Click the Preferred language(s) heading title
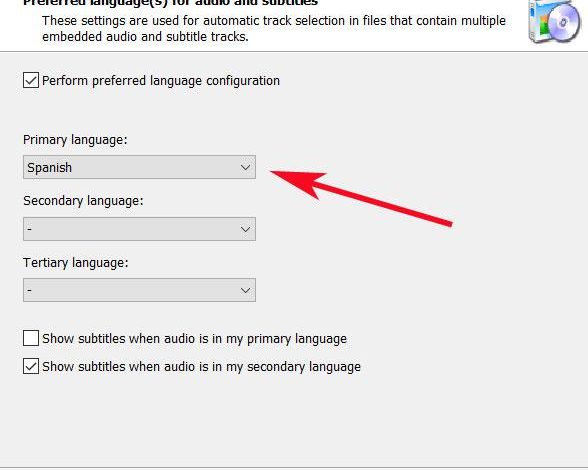This screenshot has height=470, width=588. point(171,3)
